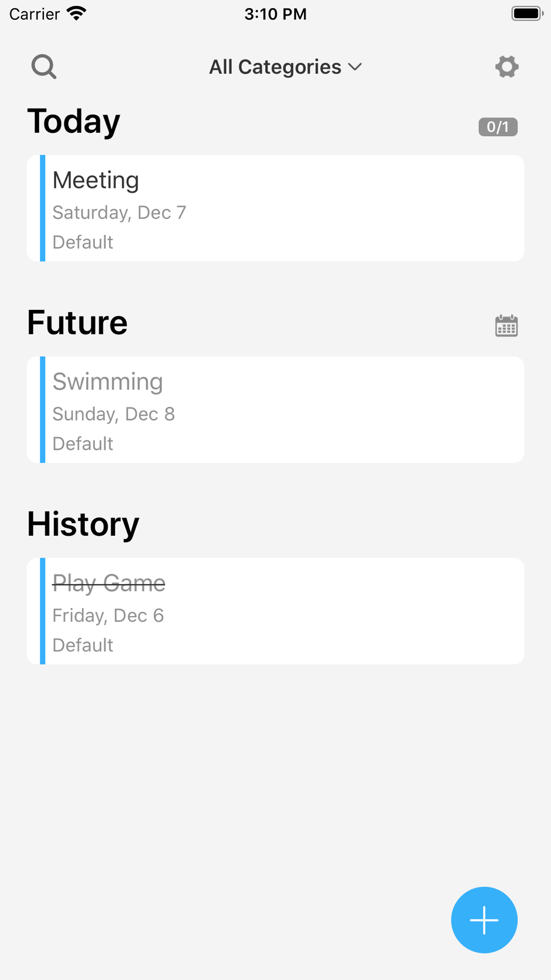Tap Meeting's blue category color bar
Viewport: 551px width, 980px height.
(x=42, y=208)
